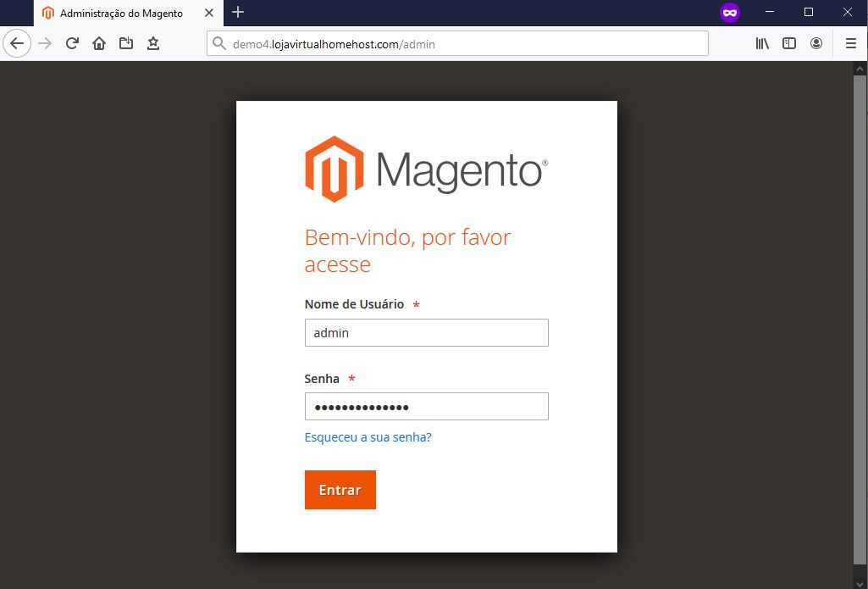Open the browser home page icon
Viewport: 868px width, 589px height.
[99, 43]
